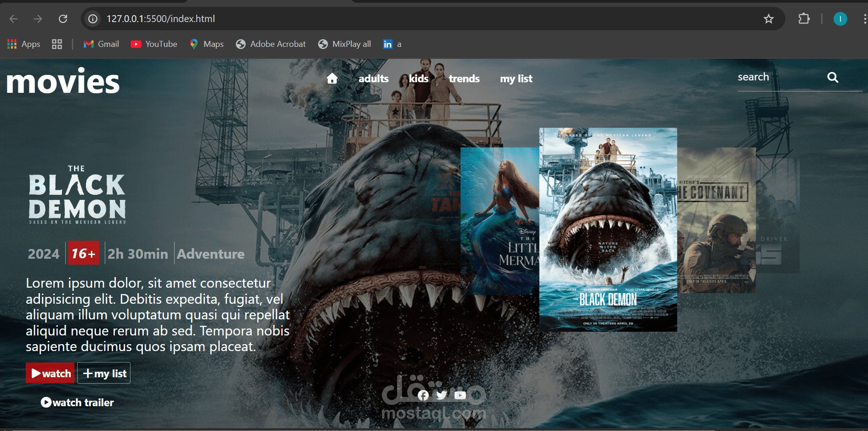Click the red watch button

coord(50,373)
